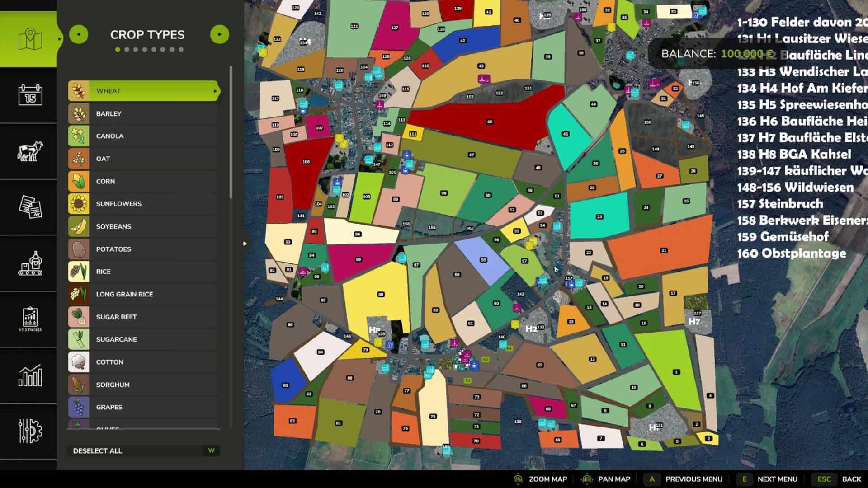Select NEXT MENU in the bottom bar
The height and width of the screenshot is (488, 868).
click(x=777, y=479)
